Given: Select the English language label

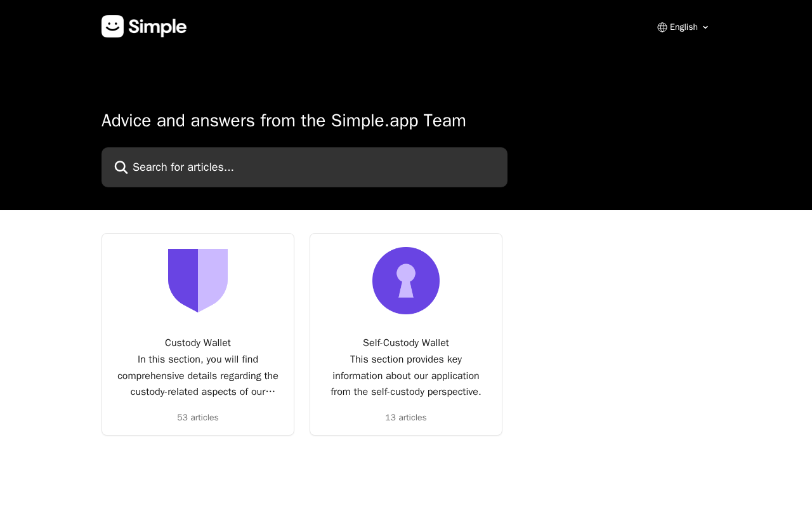Looking at the screenshot, I should pos(683,27).
